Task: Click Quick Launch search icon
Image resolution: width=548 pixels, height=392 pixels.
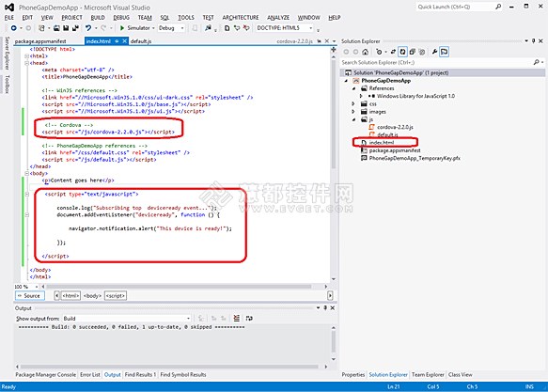Action: (x=498, y=7)
